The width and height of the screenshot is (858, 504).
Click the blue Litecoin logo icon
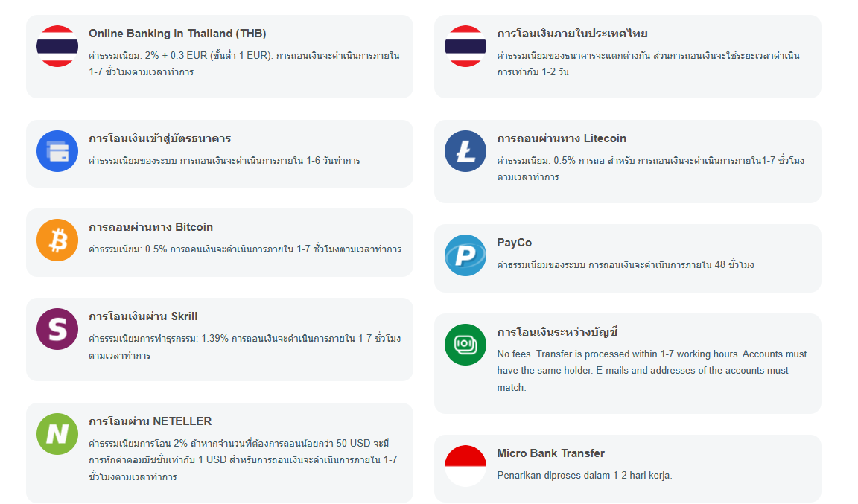pos(465,151)
